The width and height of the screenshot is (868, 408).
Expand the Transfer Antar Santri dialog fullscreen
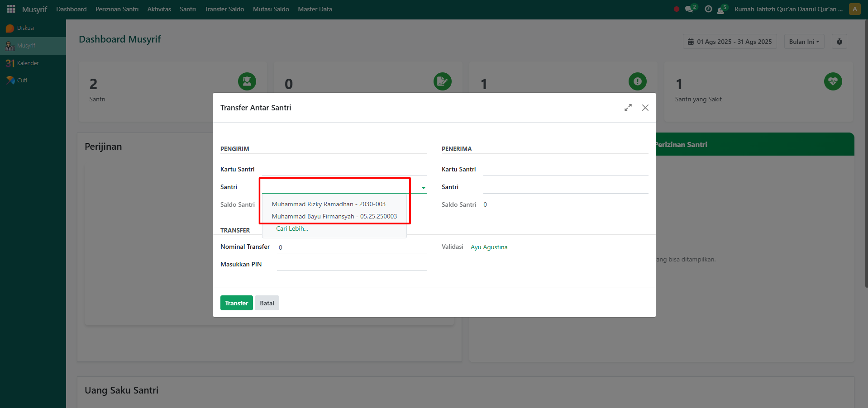coord(628,108)
